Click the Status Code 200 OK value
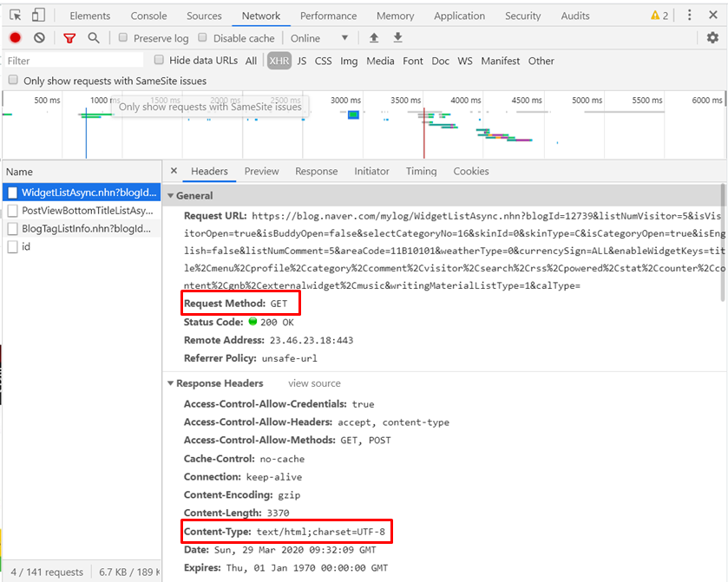The height and width of the screenshot is (582, 728). coord(277,322)
